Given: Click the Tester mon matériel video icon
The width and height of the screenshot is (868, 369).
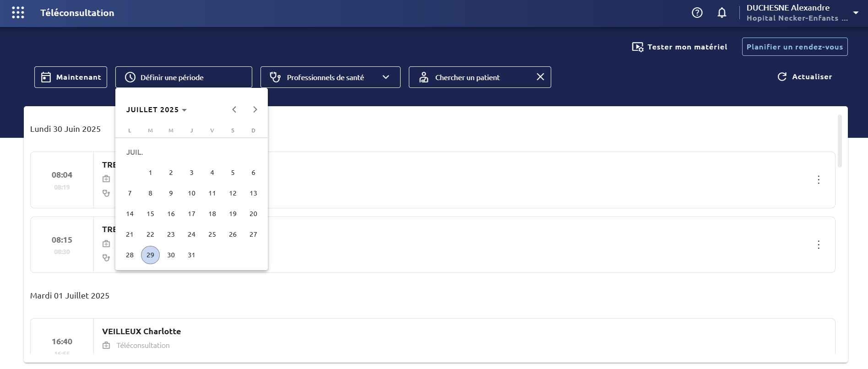Looking at the screenshot, I should [x=638, y=47].
